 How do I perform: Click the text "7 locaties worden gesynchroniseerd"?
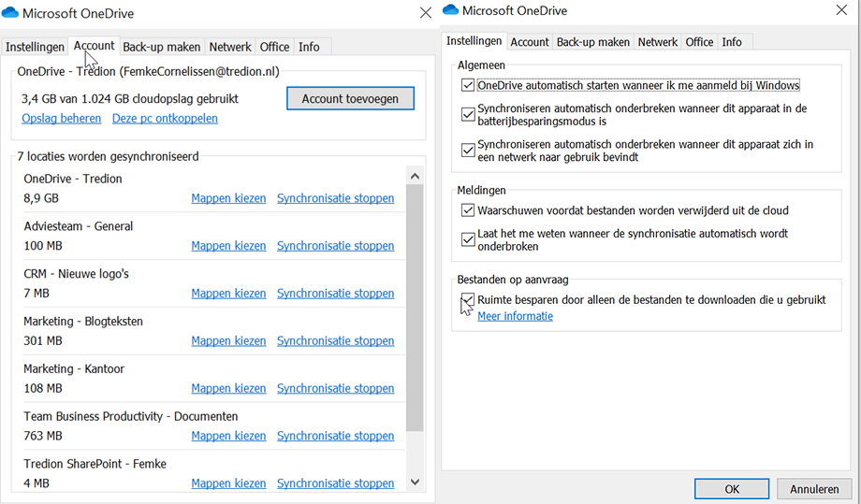pos(108,157)
